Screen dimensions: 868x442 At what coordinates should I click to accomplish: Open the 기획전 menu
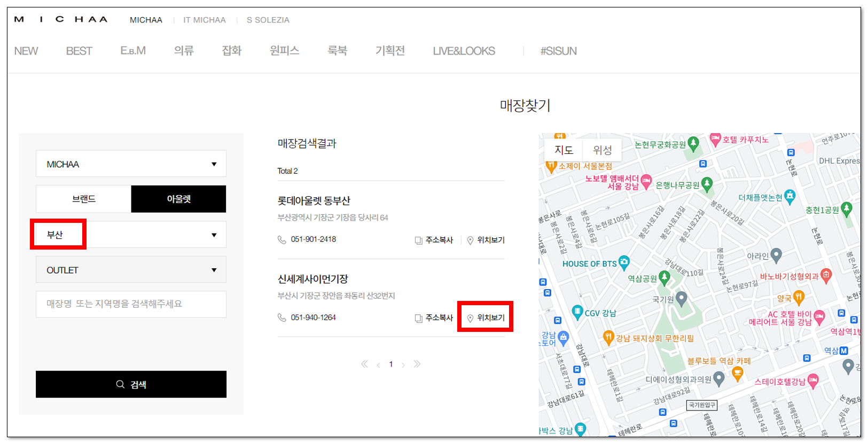[390, 51]
